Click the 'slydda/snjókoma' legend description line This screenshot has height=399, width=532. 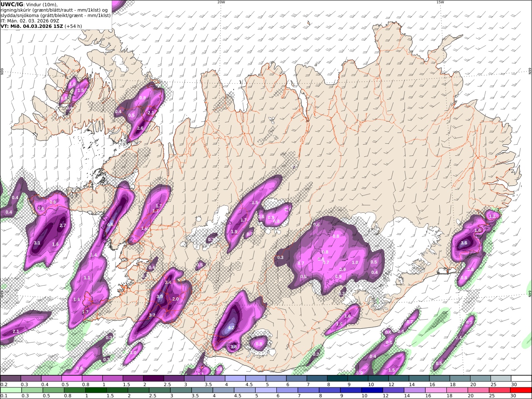click(x=56, y=15)
